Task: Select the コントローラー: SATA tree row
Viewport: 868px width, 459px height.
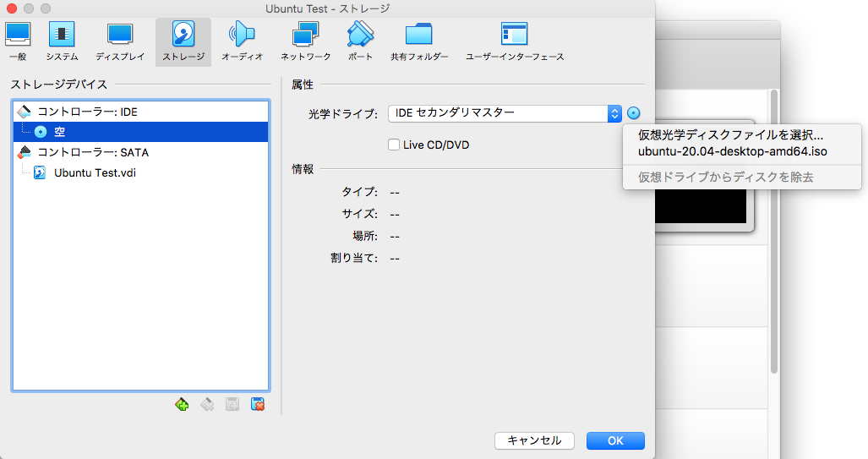Action: point(140,152)
